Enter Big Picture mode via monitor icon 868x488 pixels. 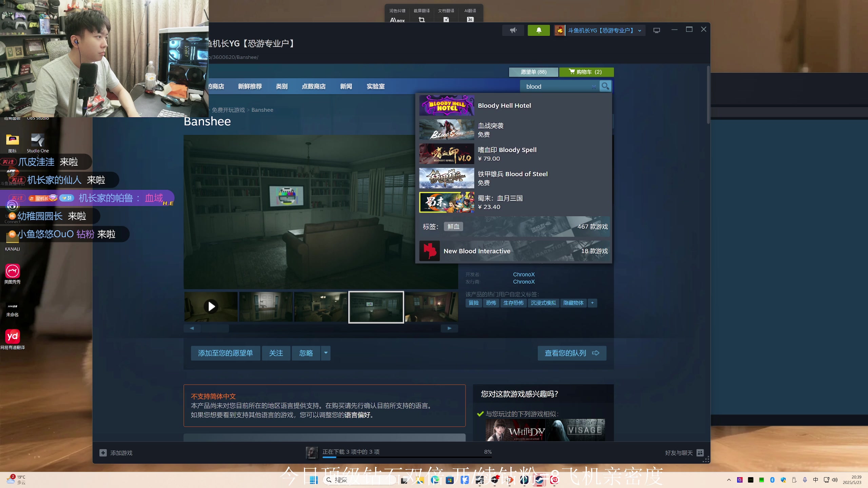click(657, 30)
